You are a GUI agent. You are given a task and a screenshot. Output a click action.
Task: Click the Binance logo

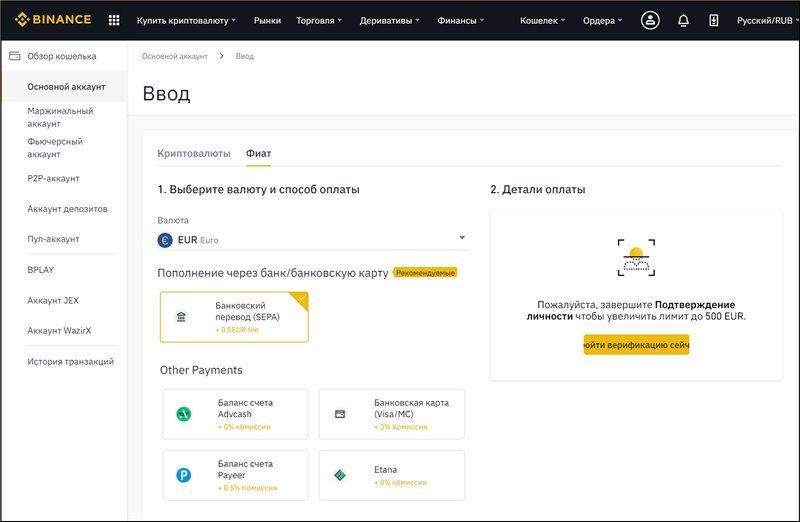click(53, 20)
